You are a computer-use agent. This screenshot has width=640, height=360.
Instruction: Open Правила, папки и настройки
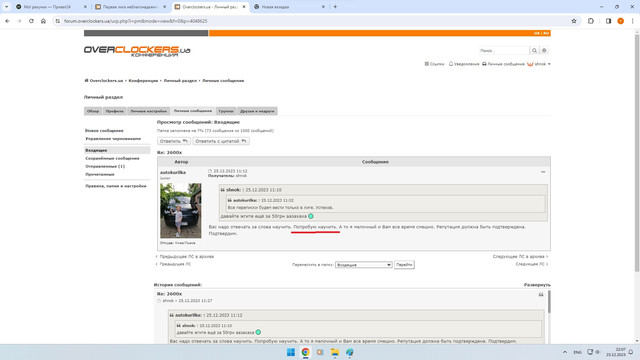click(116, 186)
